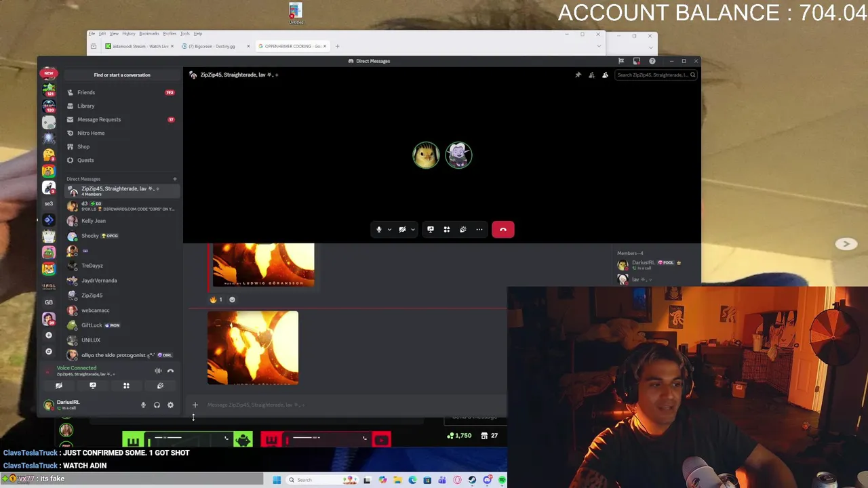Open Kelly Jean direct message
This screenshot has width=868, height=488.
pos(121,221)
